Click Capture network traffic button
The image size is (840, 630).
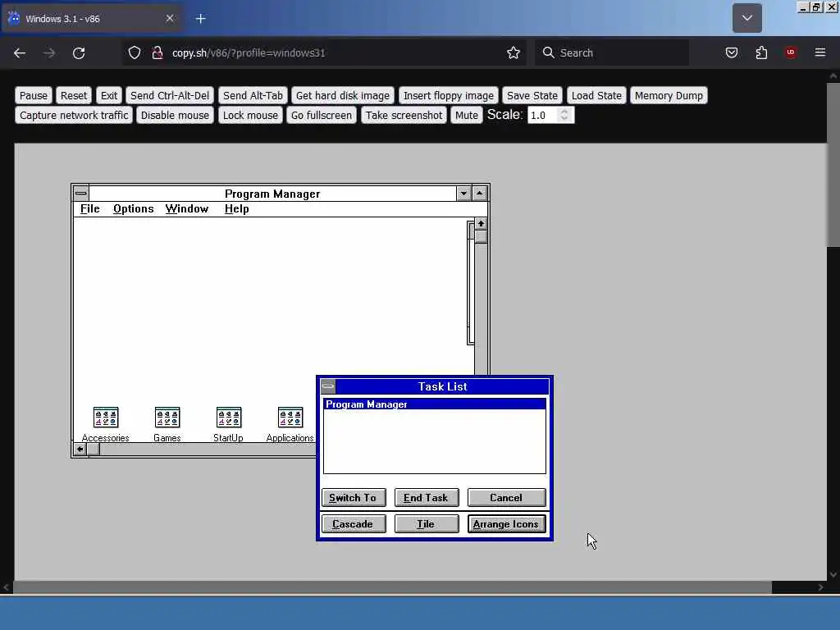coord(74,115)
